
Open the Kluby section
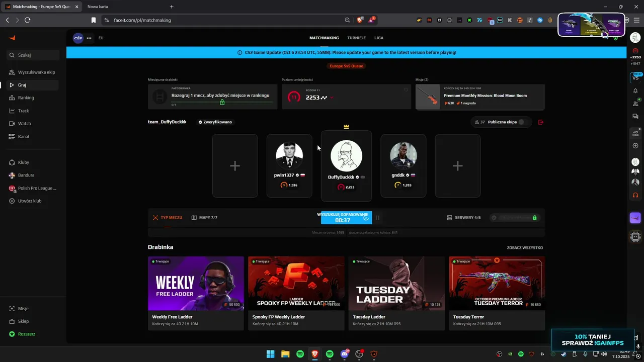click(x=33, y=162)
